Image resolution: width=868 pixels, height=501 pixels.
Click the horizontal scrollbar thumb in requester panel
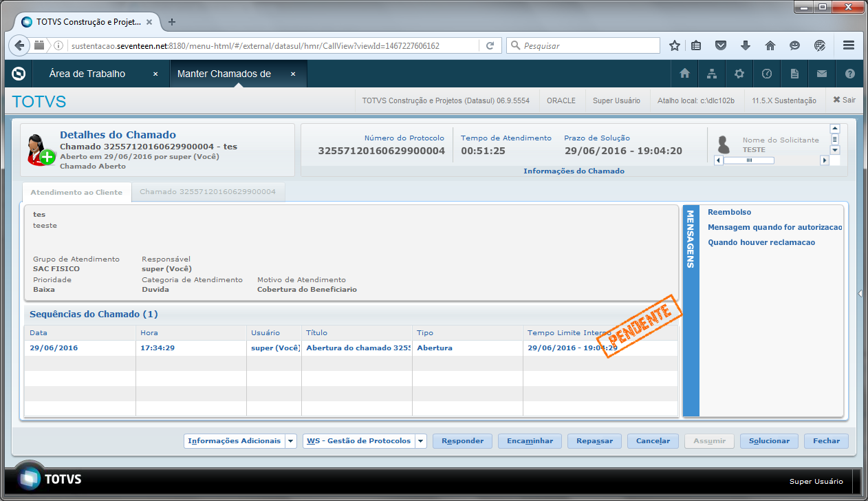[749, 160]
